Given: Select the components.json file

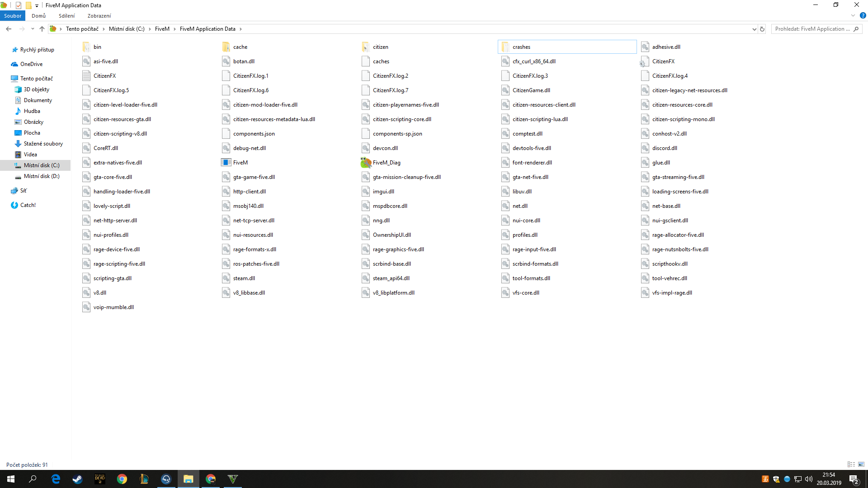Looking at the screenshot, I should (x=254, y=134).
